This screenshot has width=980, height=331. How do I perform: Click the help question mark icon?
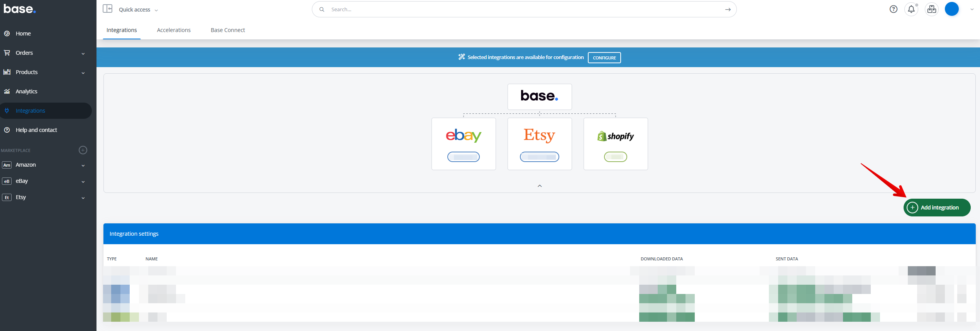click(x=893, y=9)
